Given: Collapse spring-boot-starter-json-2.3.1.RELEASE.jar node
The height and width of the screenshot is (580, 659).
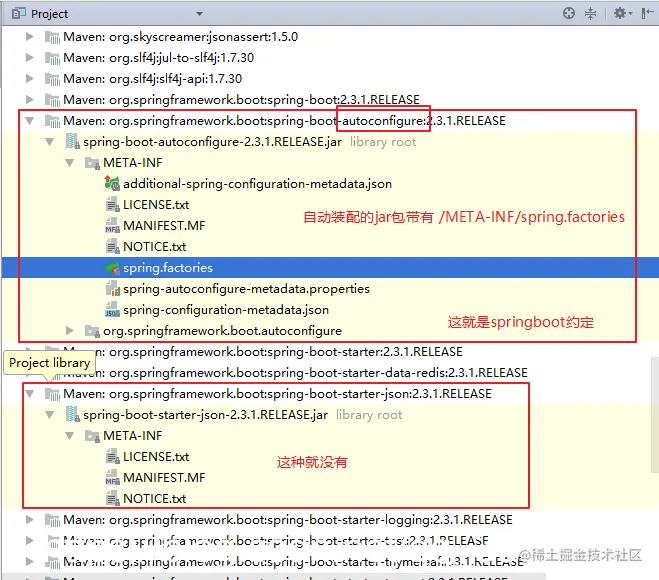Looking at the screenshot, I should pos(50,415).
